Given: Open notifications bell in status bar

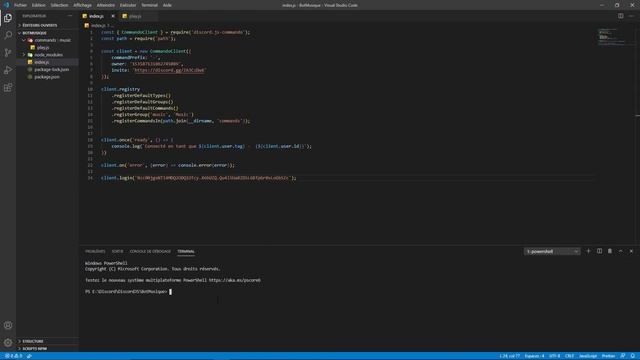Looking at the screenshot, I should (x=633, y=356).
